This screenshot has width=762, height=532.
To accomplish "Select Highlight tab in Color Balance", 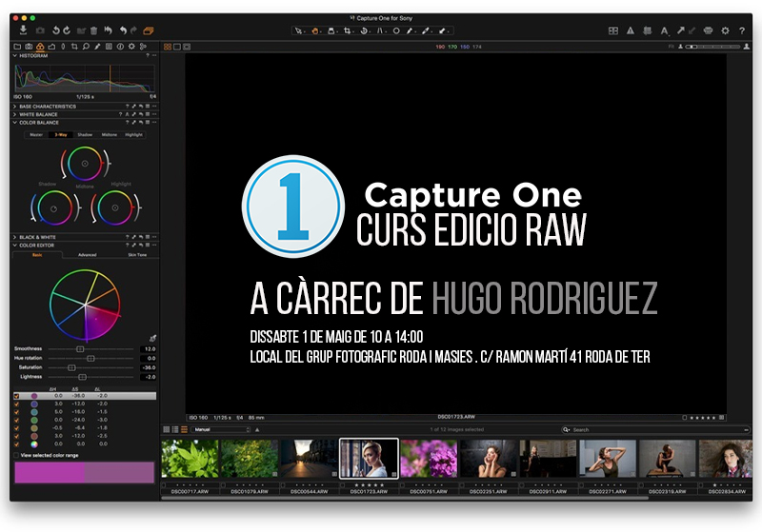I will (x=133, y=135).
